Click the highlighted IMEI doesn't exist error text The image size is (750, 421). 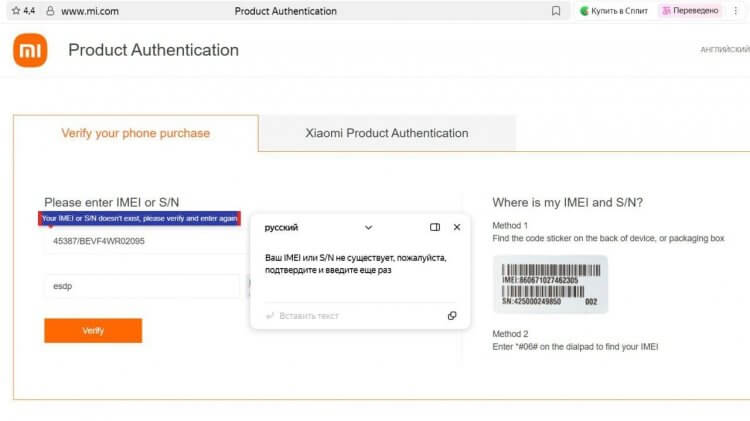click(139, 218)
